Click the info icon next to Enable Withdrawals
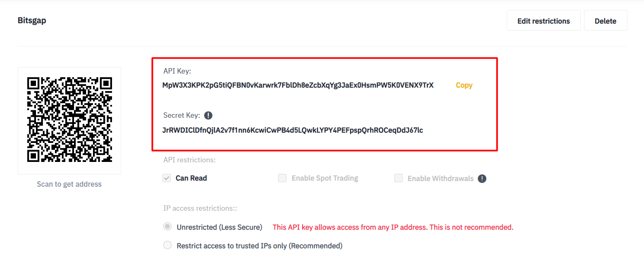 482,178
